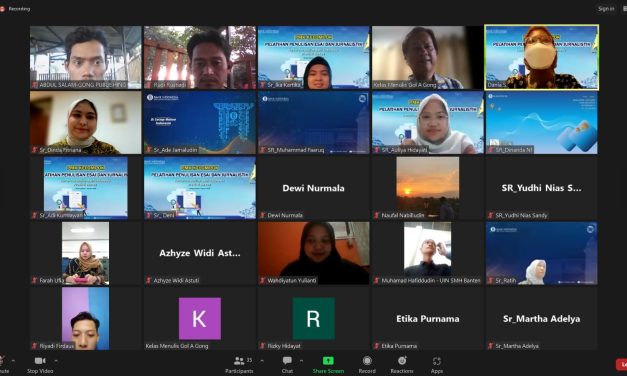
Task: Select Naufal Nabilludin sunset photo tile
Action: pos(427,188)
